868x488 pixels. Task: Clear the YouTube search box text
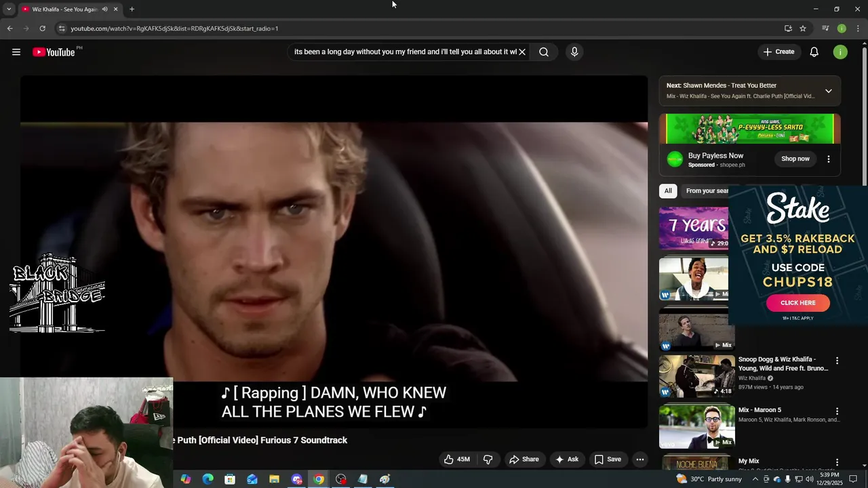[x=522, y=52]
